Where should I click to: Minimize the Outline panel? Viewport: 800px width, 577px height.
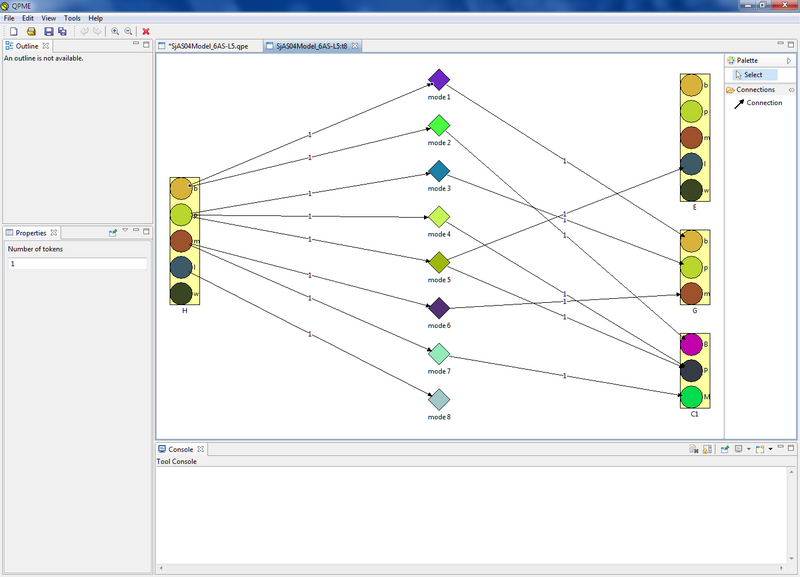[135, 45]
